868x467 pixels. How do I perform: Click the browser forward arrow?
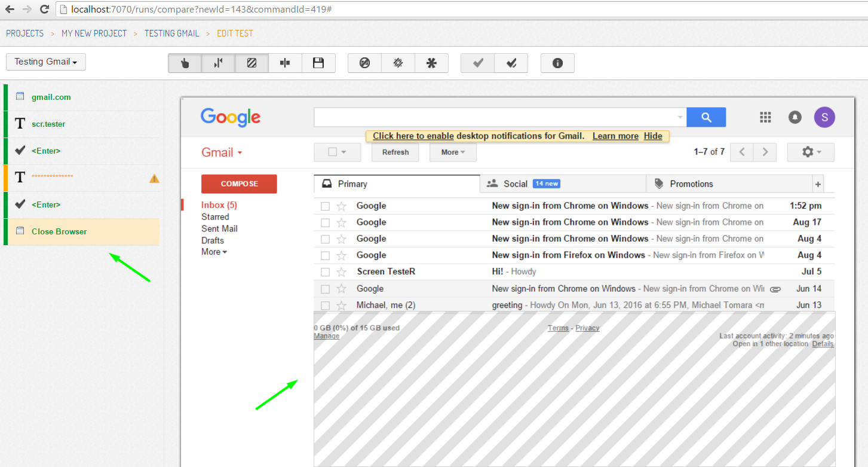click(27, 9)
